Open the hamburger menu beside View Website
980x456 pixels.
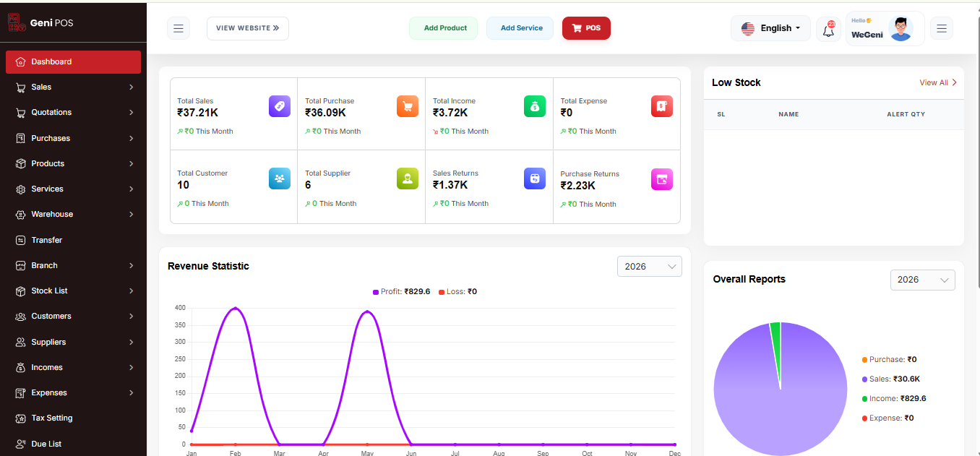pos(179,28)
